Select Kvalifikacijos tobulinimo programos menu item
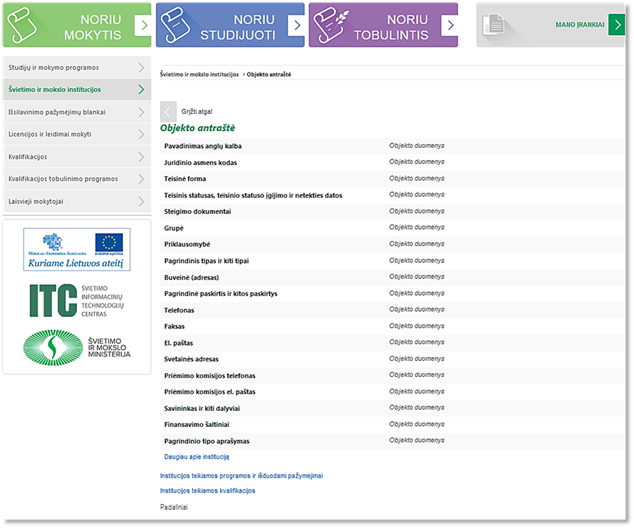634x528 pixels. [77, 179]
